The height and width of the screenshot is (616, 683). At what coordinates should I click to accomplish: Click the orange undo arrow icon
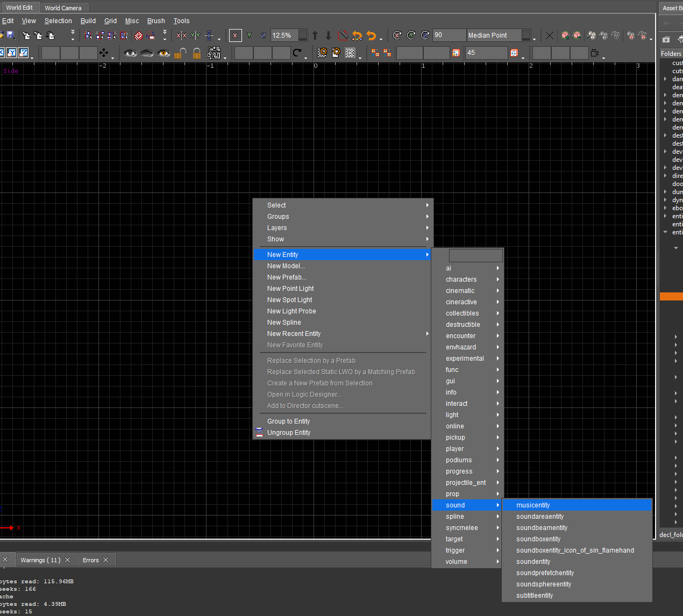[x=371, y=35]
